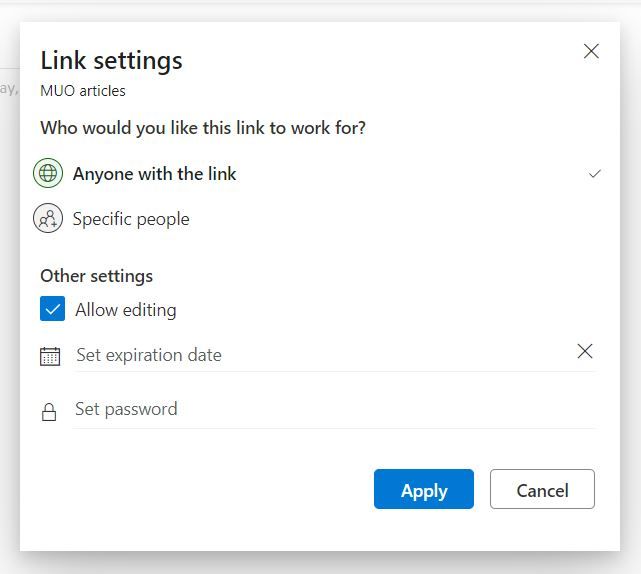This screenshot has height=574, width=641.
Task: Click the 'MUO articles' subtitle text
Action: (83, 91)
